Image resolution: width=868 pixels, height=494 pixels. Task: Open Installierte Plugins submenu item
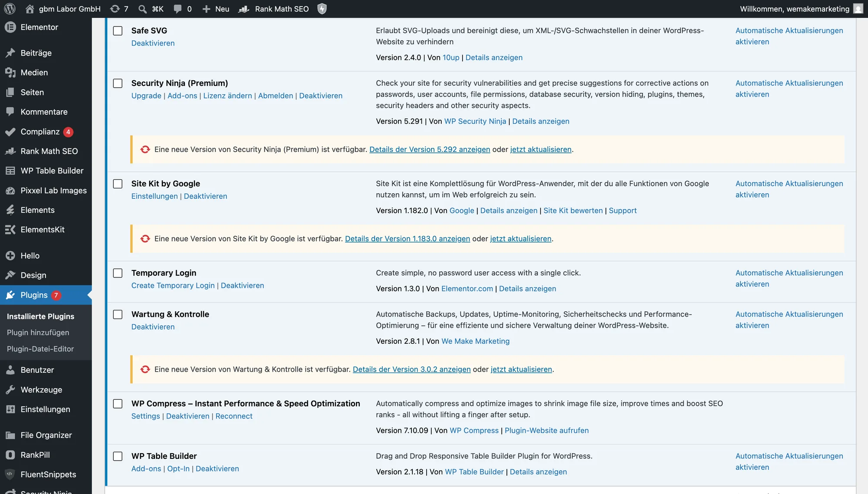coord(40,316)
